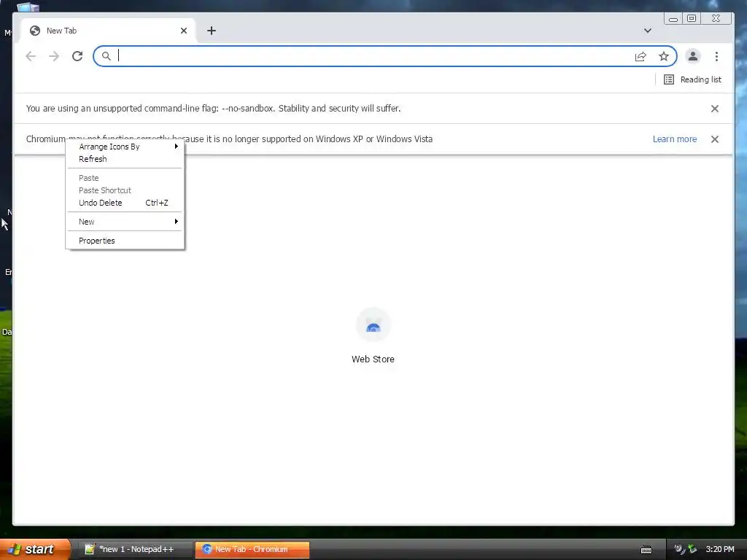Choose Refresh in the context menu

[x=125, y=159]
